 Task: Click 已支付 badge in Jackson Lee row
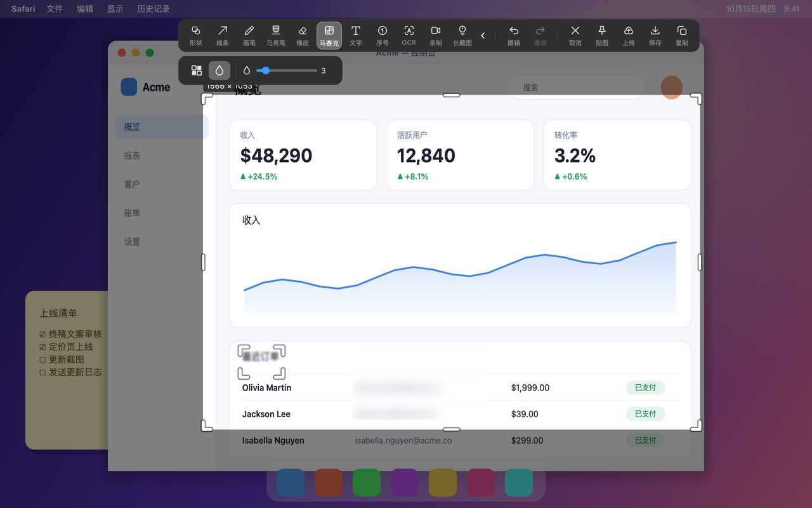point(645,413)
